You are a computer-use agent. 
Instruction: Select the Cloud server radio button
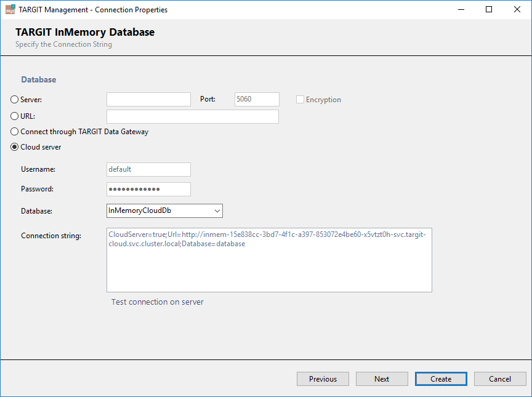pos(14,147)
